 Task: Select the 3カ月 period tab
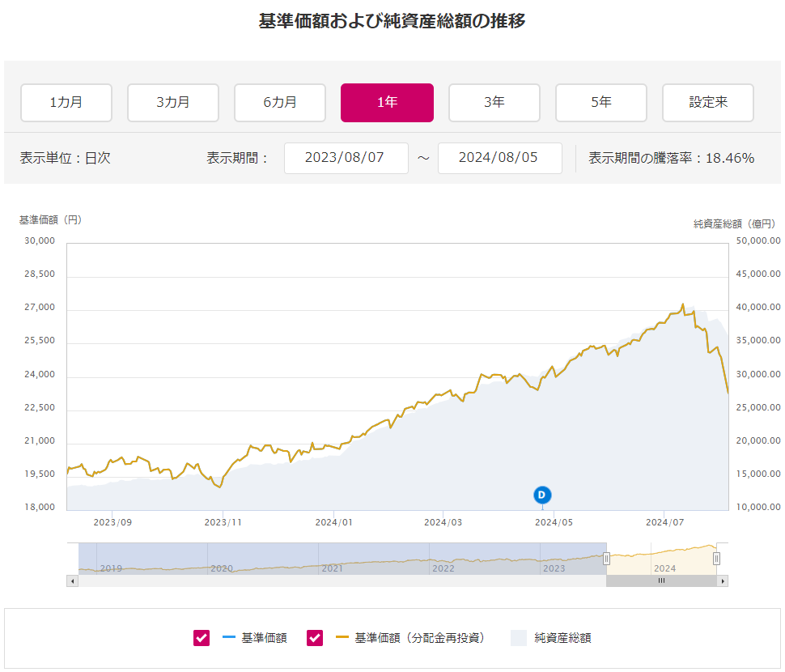(173, 103)
